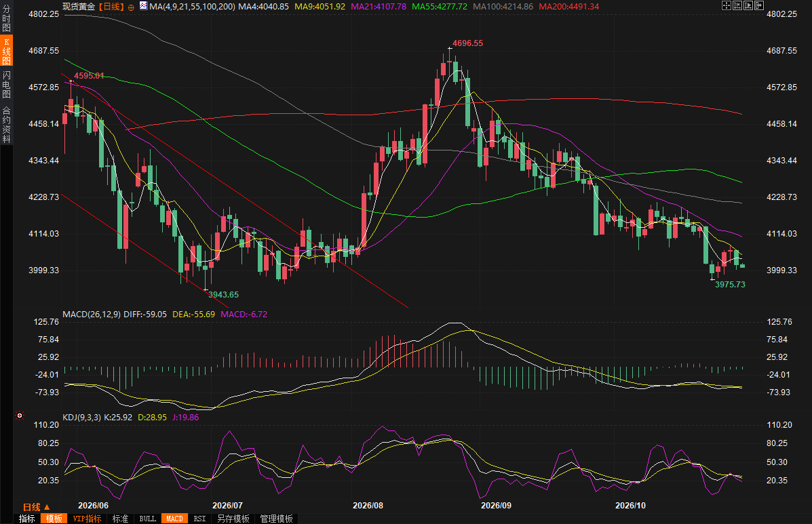Click the MACD(26,12,9) indicator title
Viewport: 812px width, 524px height.
point(92,315)
